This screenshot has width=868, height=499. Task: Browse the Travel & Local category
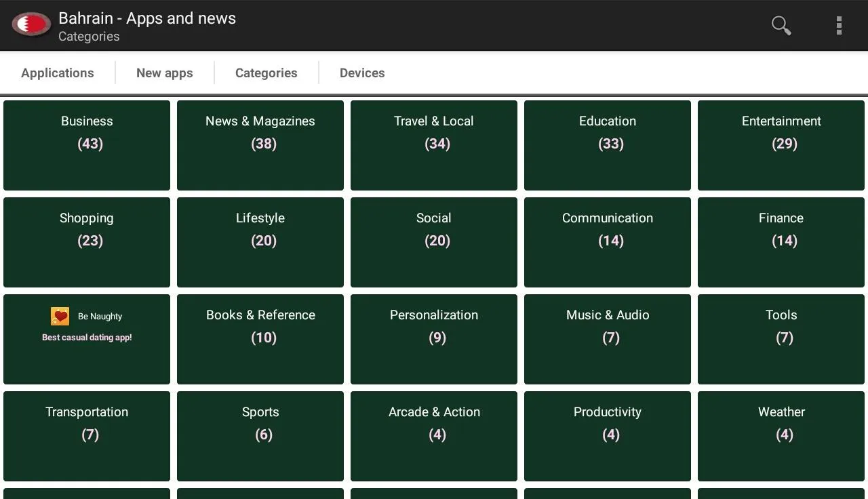pyautogui.click(x=434, y=146)
